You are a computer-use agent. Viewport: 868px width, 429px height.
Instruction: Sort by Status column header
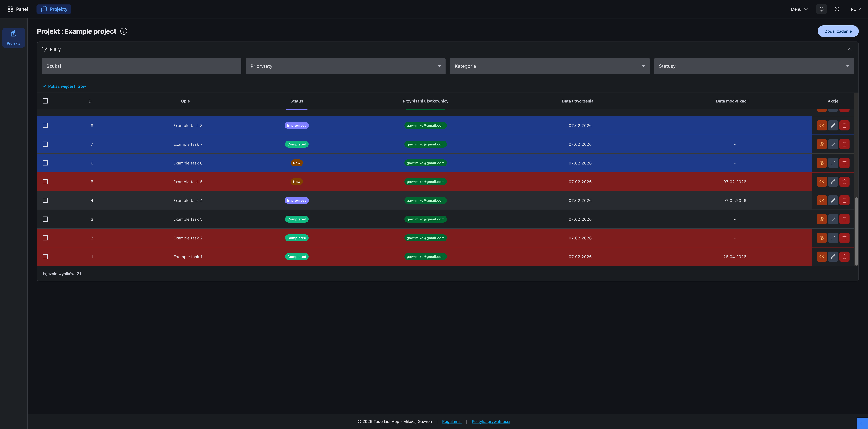[296, 101]
